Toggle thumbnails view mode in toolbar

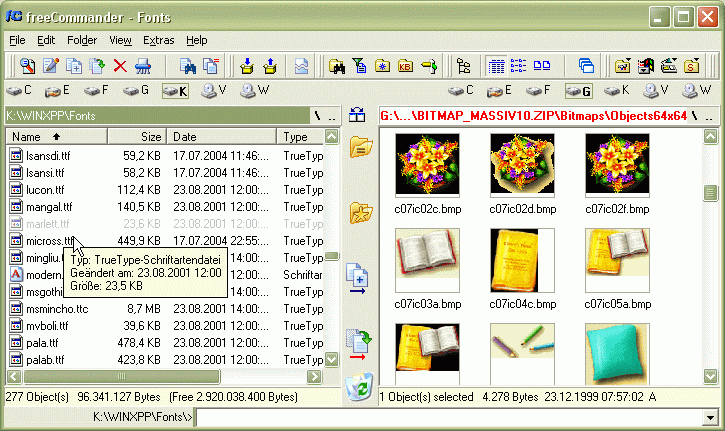541,66
